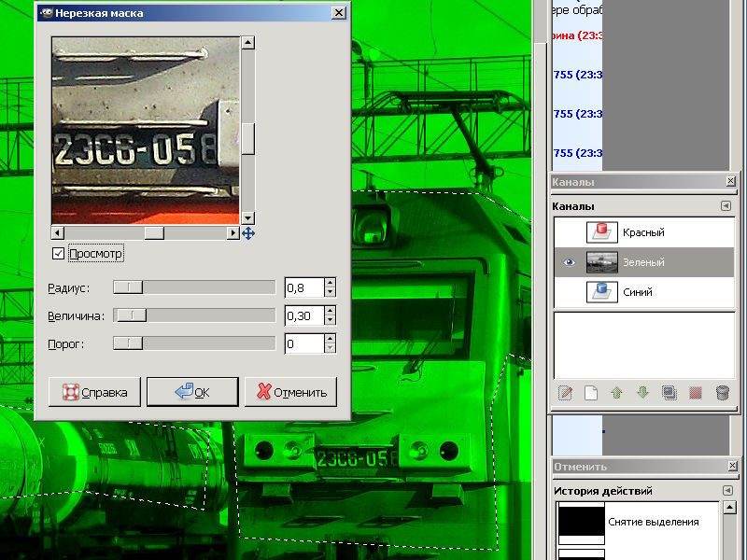Viewport: 747px width, 560px height.
Task: Click channel to selection red square icon
Action: point(695,393)
